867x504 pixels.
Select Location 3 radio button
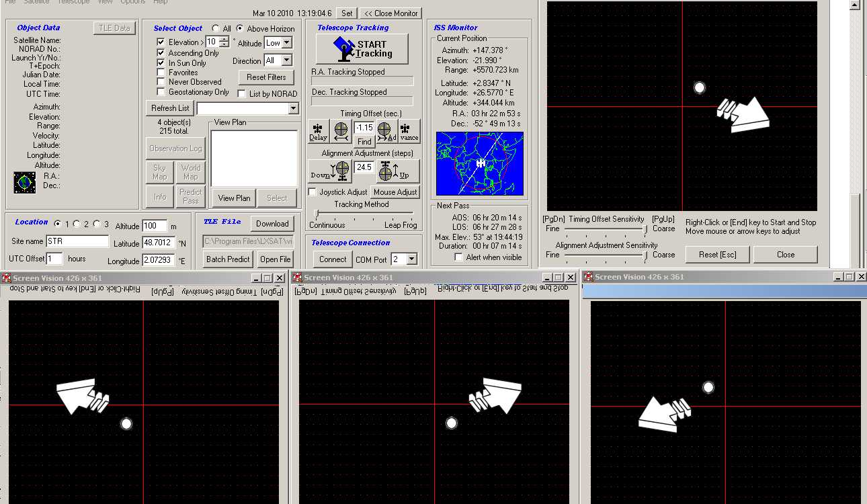[97, 224]
